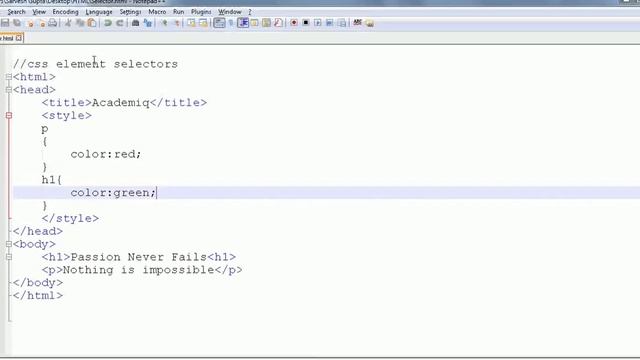Toggle the Word Wrap icon
Image resolution: width=640 pixels, height=360 pixels.
point(219,23)
